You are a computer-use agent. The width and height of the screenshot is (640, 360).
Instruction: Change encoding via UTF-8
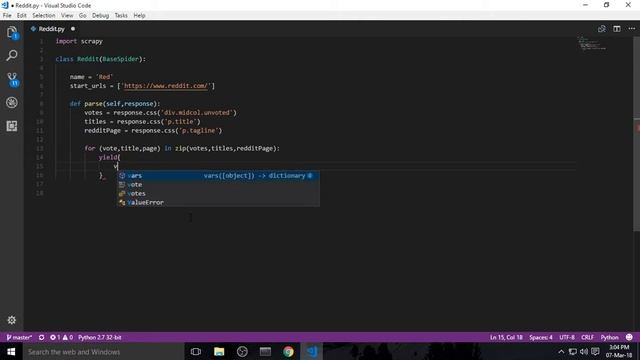[x=567, y=338]
